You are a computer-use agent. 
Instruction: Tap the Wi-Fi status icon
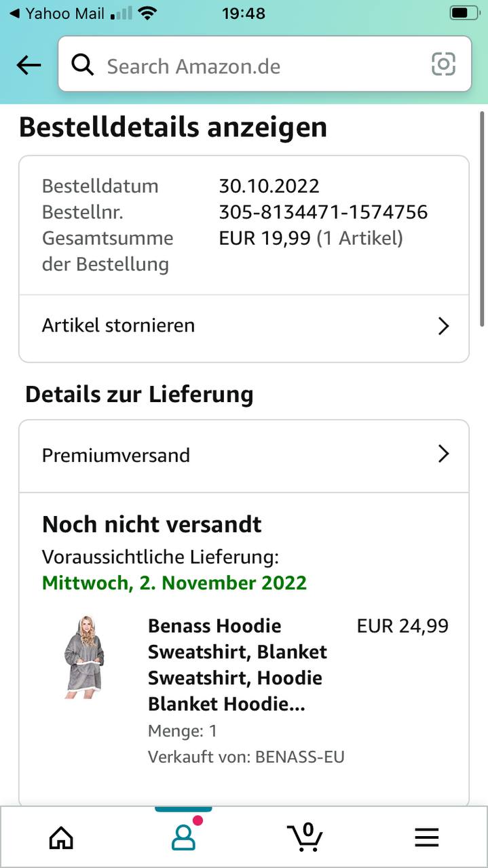147,13
